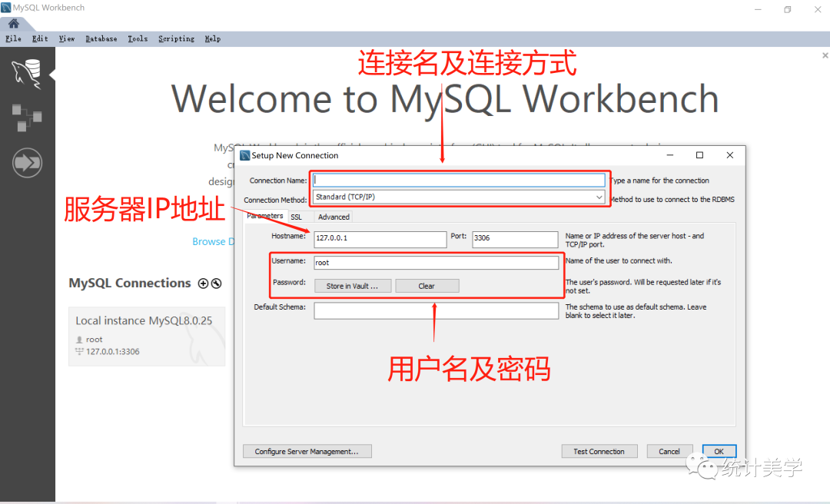Confirm the connection with OK
Image resolution: width=830 pixels, height=504 pixels.
pos(719,451)
